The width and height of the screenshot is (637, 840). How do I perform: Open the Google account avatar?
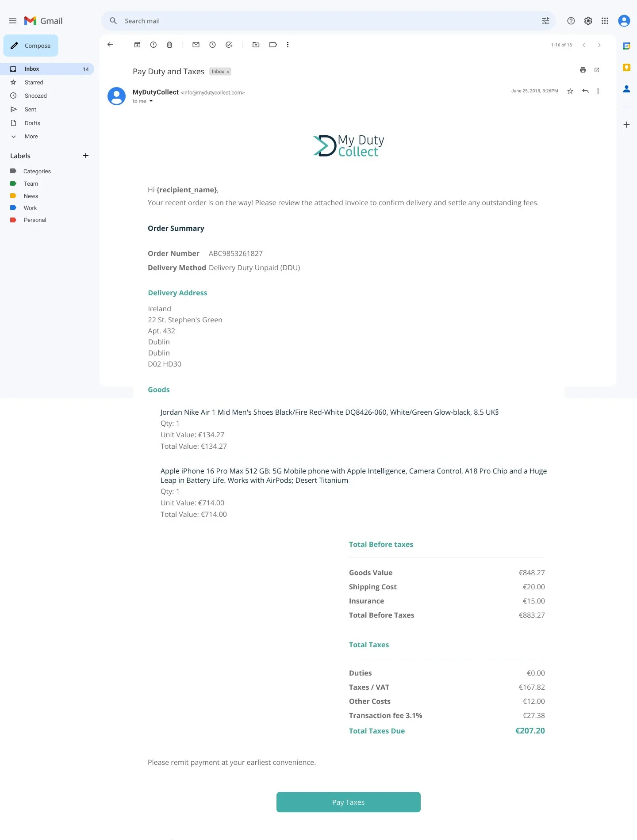(x=624, y=21)
